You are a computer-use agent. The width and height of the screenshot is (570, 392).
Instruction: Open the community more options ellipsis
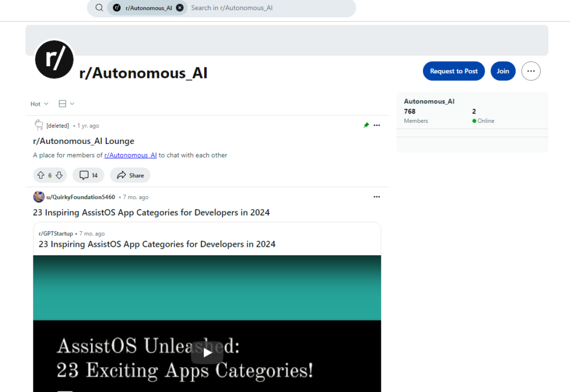[x=530, y=71]
